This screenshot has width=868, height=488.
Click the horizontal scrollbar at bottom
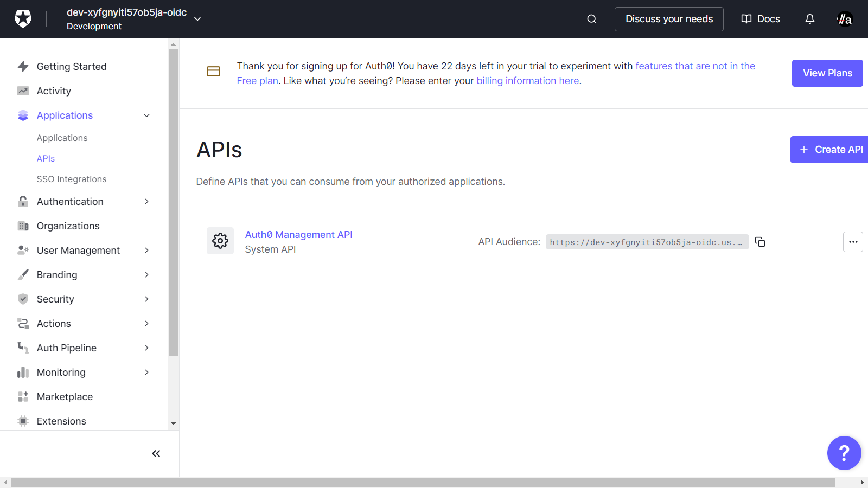coord(423,482)
